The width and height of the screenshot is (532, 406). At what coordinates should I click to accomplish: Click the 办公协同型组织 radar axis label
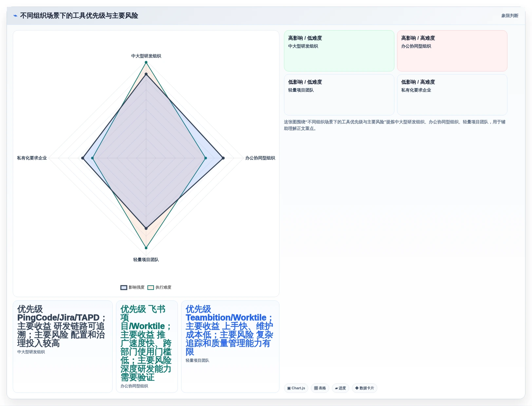coord(260,158)
